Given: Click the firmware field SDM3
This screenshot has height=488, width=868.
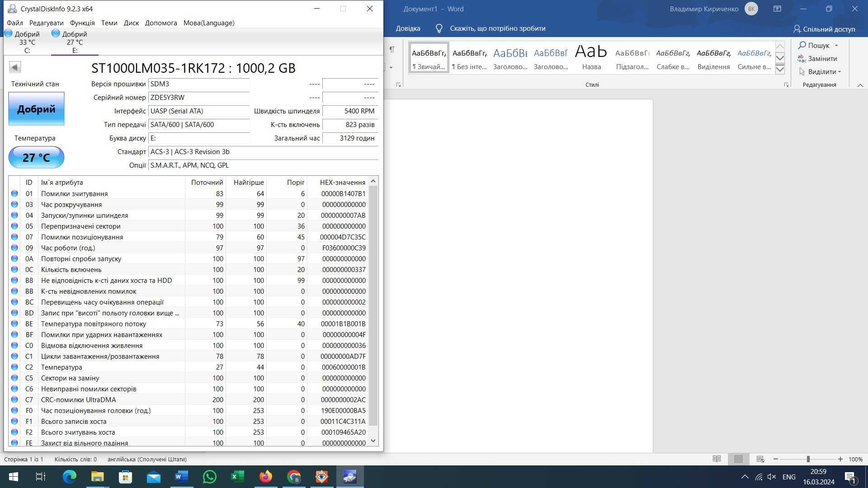Looking at the screenshot, I should 199,84.
